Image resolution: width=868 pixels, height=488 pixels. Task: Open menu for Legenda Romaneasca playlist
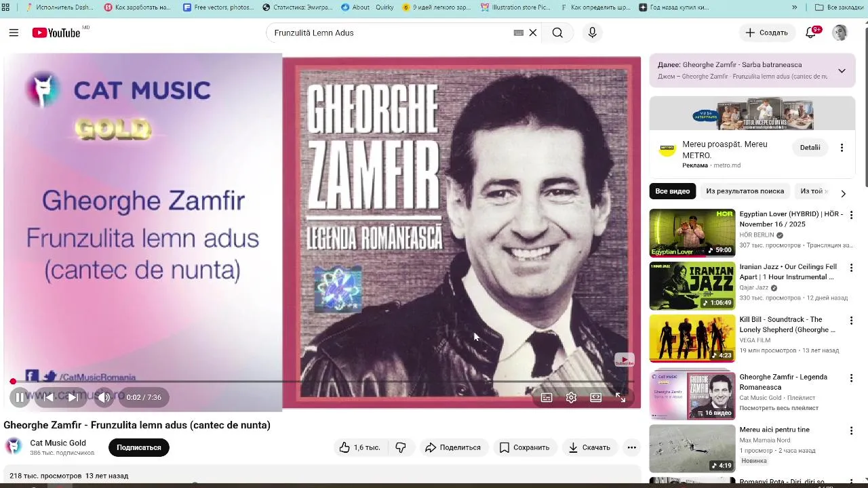point(851,378)
